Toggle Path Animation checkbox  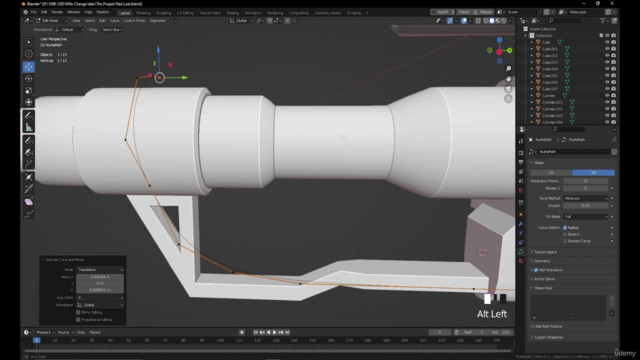[536, 270]
